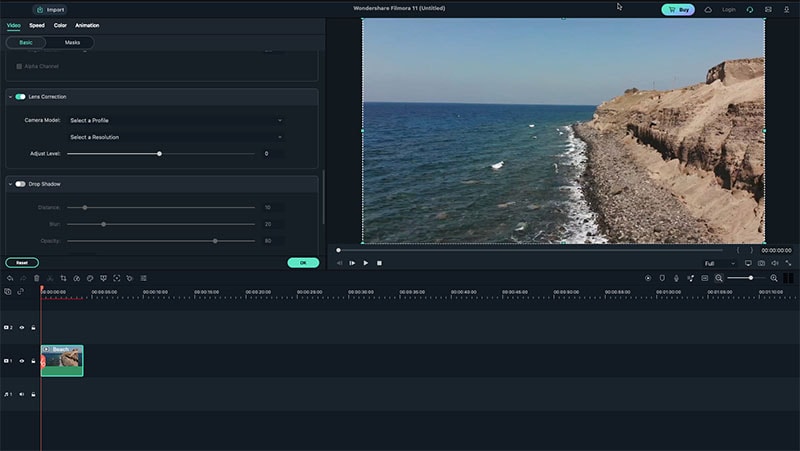The height and width of the screenshot is (451, 800).
Task: Click the scissors split icon
Action: point(50,278)
